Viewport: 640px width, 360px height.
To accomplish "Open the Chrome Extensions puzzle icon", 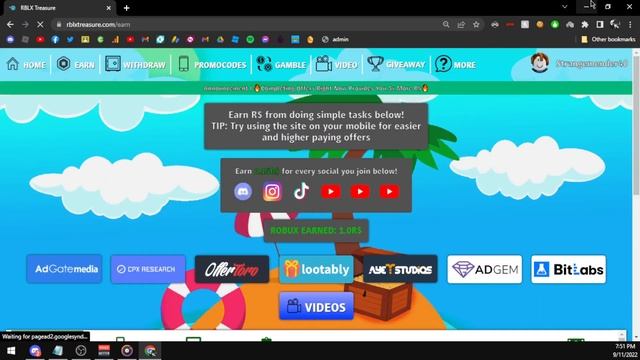I will point(585,24).
